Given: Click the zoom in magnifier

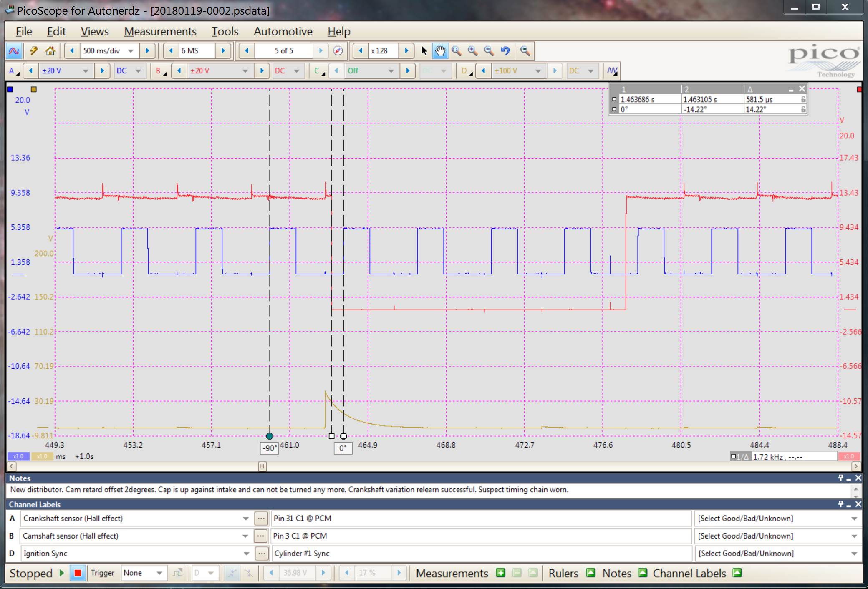Looking at the screenshot, I should [x=473, y=51].
